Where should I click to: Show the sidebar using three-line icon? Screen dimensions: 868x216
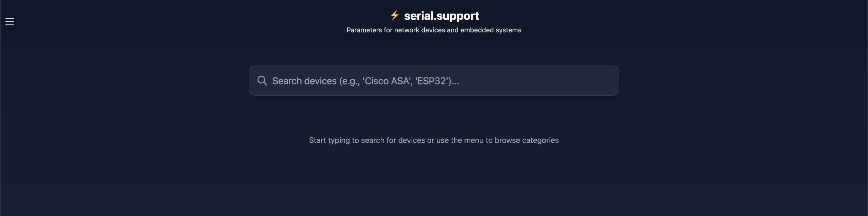(x=9, y=21)
